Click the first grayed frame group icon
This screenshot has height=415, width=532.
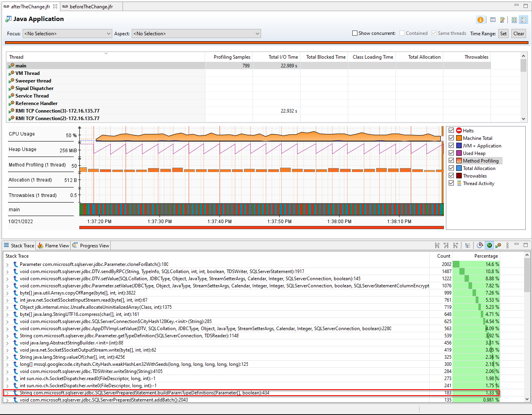(x=437, y=245)
